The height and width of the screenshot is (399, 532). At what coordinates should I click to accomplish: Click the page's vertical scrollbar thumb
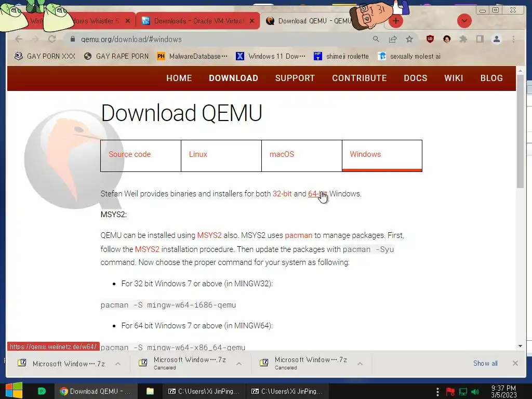[520, 131]
